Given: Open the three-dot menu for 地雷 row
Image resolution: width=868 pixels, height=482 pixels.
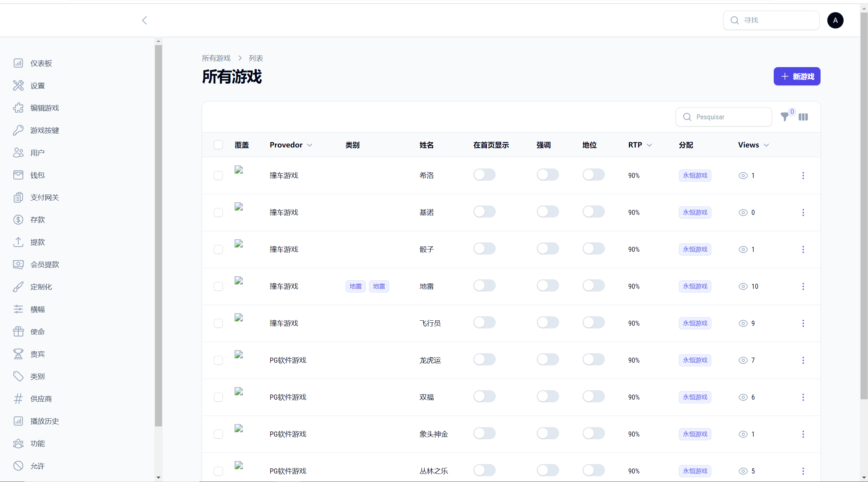Looking at the screenshot, I should pos(803,286).
